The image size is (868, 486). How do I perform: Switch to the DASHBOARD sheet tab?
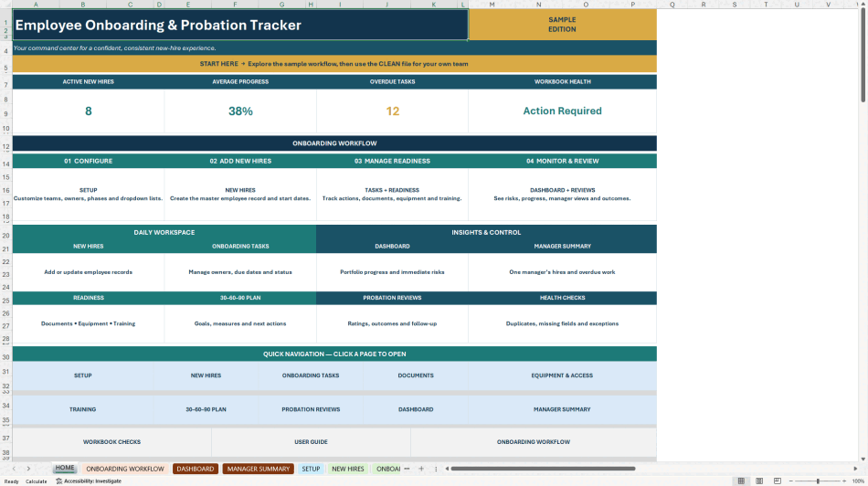click(196, 469)
